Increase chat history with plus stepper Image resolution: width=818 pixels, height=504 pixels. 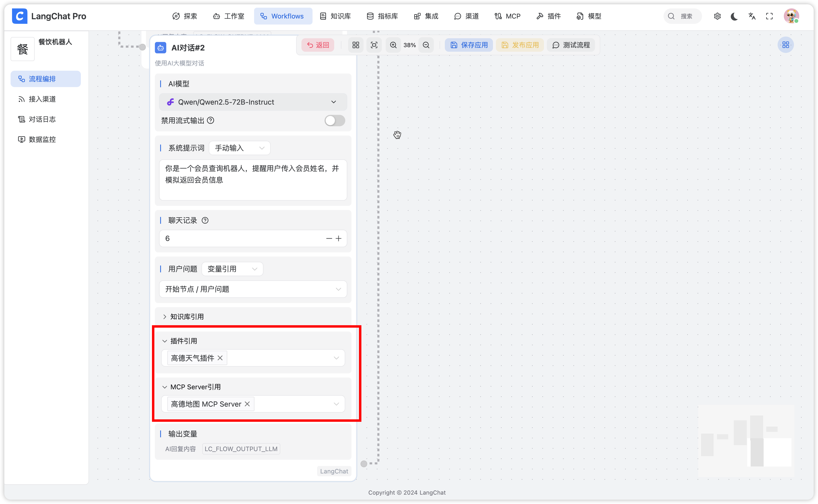click(x=339, y=238)
